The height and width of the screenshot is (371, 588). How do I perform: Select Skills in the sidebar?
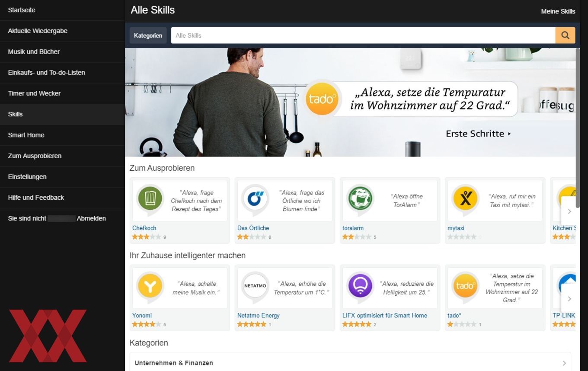tap(62, 114)
